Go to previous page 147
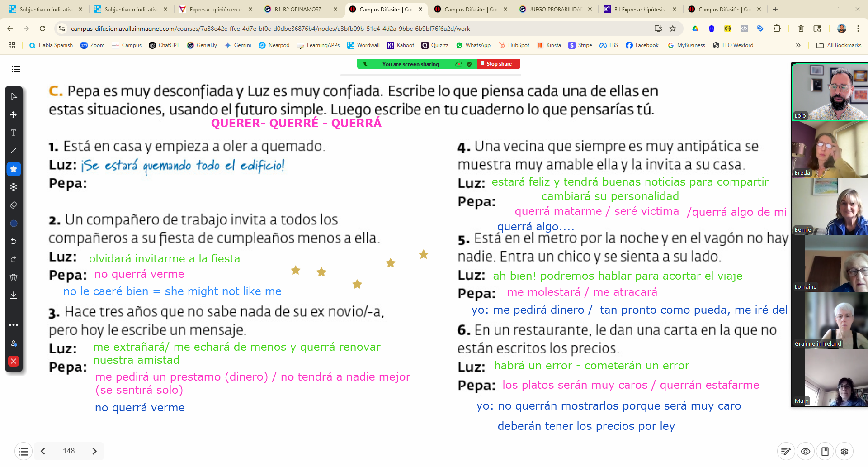 [43, 451]
